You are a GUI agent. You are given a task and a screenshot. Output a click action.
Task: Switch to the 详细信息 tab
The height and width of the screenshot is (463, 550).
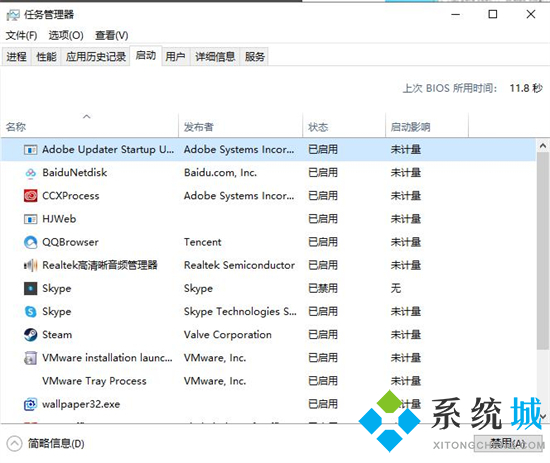pos(215,57)
